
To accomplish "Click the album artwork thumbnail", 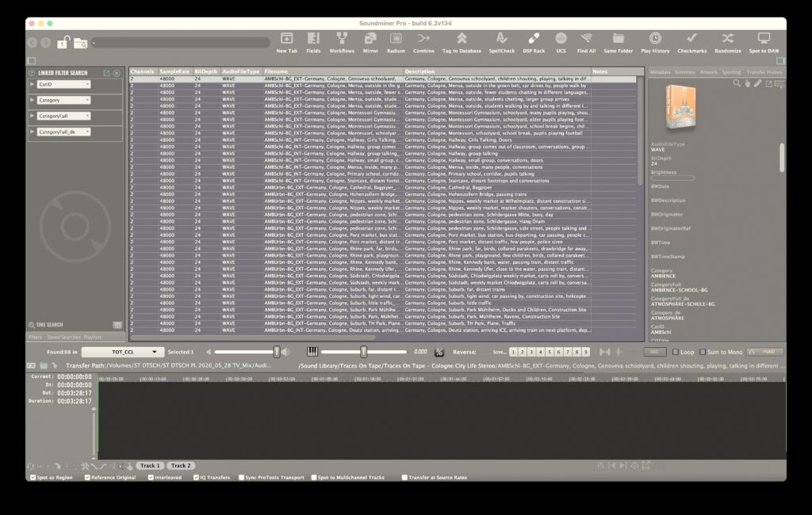I will pyautogui.click(x=680, y=107).
